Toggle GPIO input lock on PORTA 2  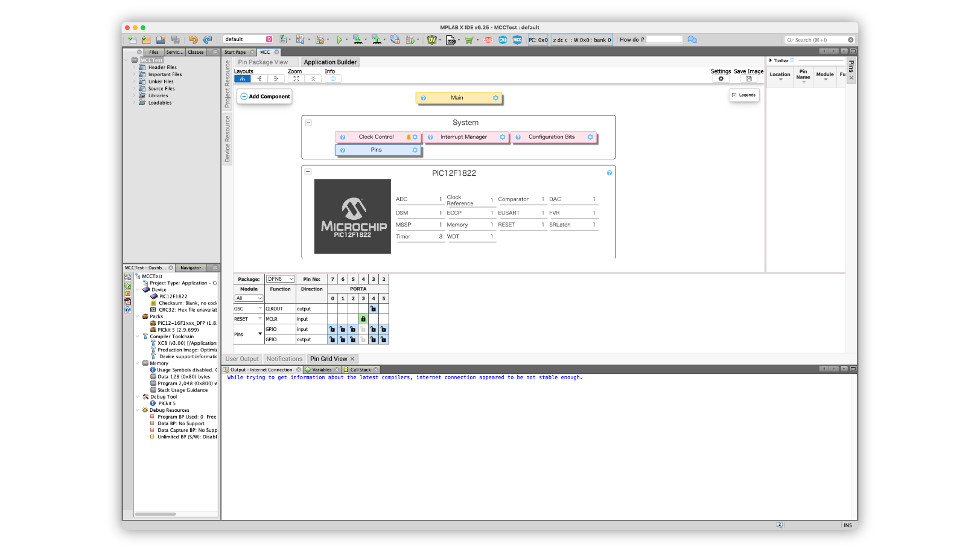click(353, 329)
